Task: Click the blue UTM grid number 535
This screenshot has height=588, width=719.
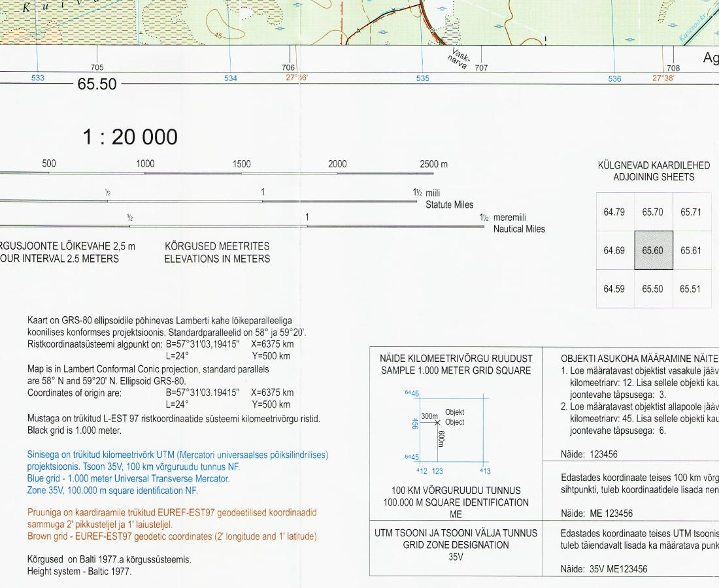Action: coord(423,78)
